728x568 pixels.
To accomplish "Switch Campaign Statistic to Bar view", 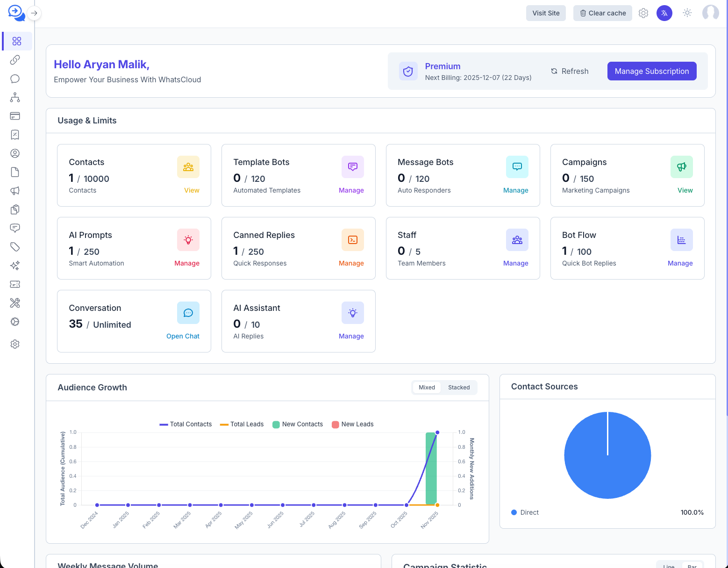I will click(x=692, y=566).
